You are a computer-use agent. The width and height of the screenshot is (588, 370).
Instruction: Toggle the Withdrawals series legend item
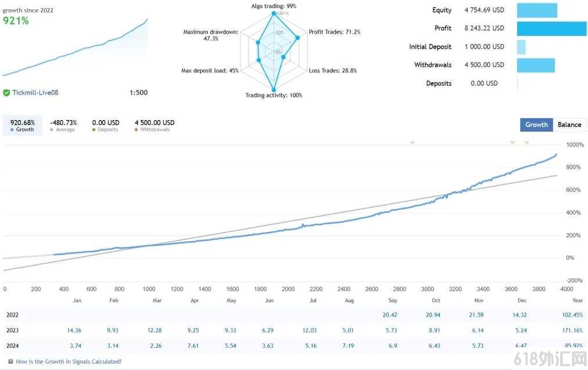(x=154, y=125)
